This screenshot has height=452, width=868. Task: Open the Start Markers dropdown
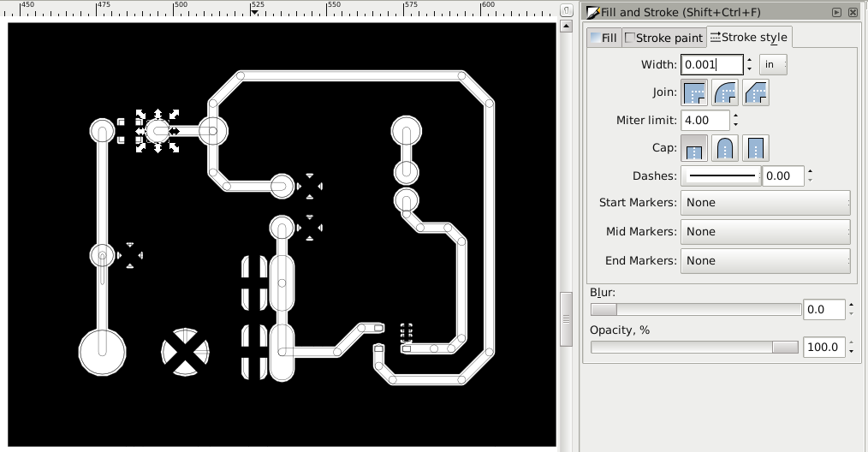coord(765,203)
